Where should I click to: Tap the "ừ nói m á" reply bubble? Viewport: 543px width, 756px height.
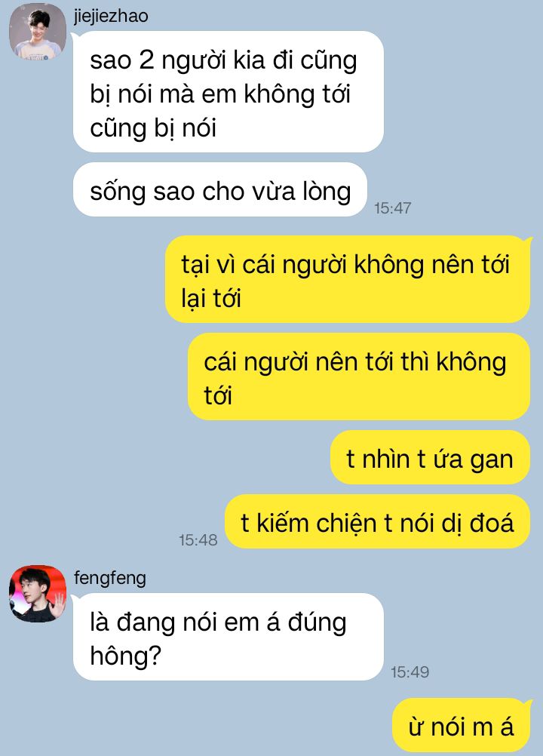[x=461, y=726]
